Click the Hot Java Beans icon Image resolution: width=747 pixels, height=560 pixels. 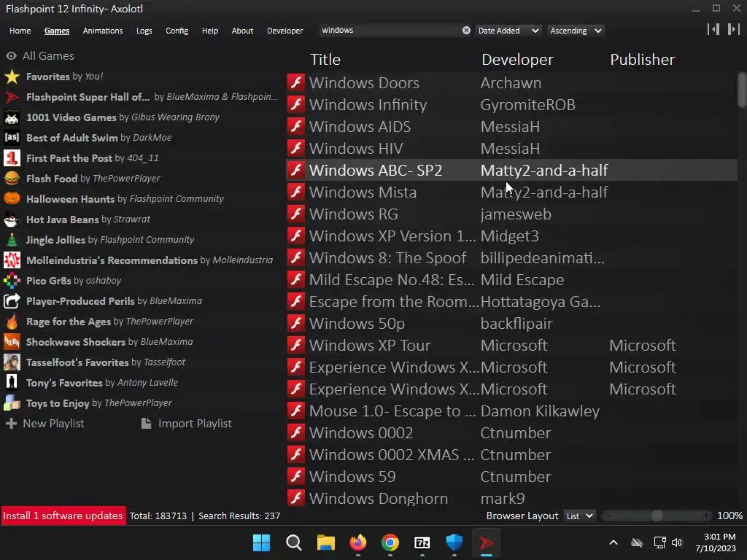pyautogui.click(x=12, y=219)
